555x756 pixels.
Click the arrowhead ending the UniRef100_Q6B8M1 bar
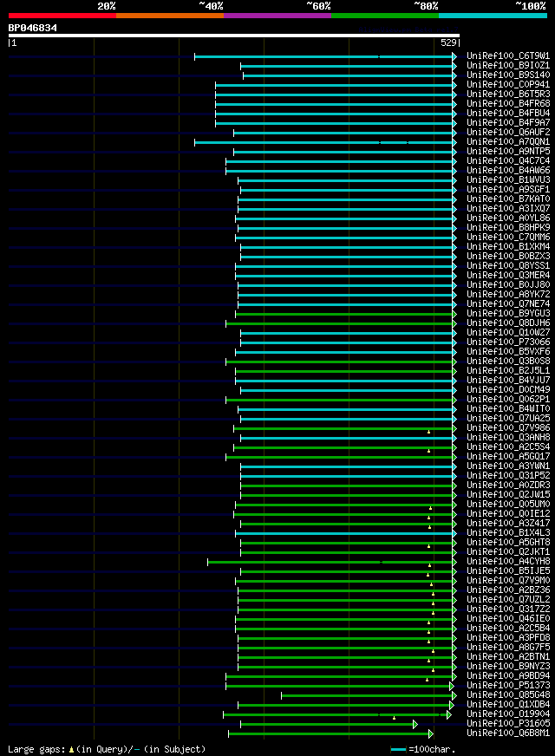click(x=431, y=733)
